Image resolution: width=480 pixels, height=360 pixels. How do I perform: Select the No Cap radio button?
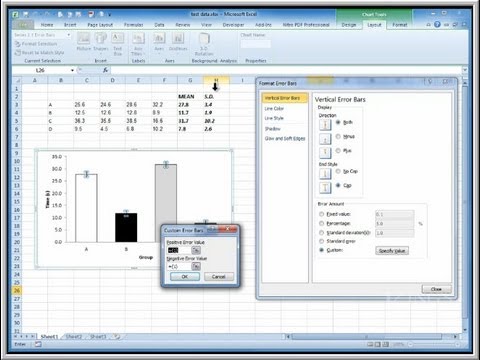[338, 171]
